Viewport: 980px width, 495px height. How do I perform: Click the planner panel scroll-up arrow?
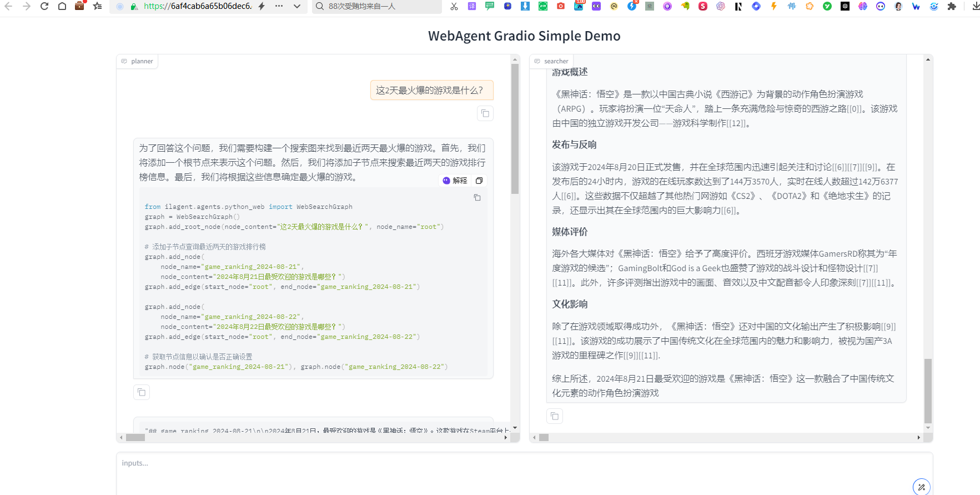tap(515, 59)
